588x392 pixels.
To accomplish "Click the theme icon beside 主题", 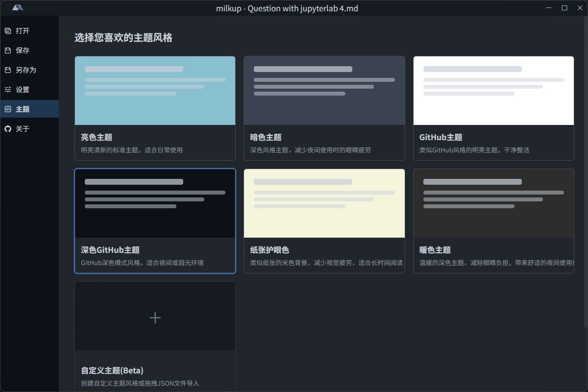I will [x=7, y=109].
